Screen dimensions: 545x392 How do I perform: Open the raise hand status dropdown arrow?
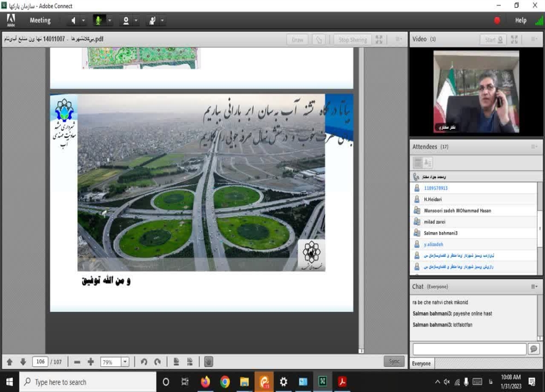[x=162, y=21]
